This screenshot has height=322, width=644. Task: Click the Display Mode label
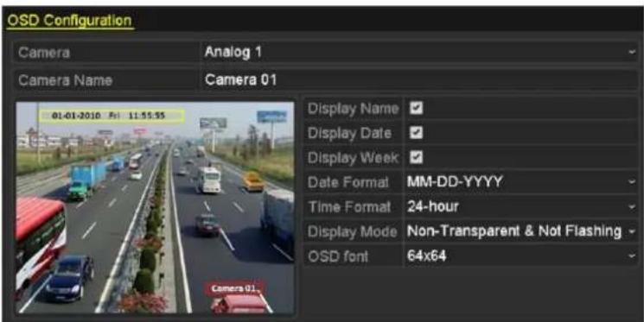353,231
